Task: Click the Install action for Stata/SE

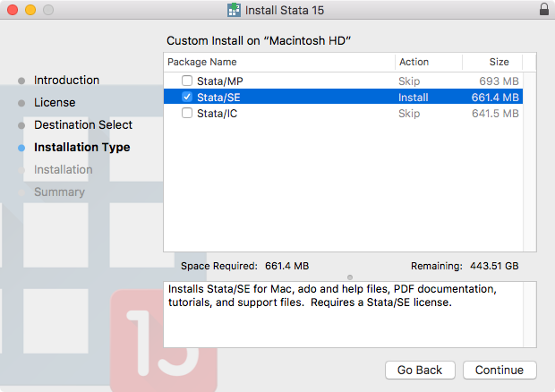Action: click(413, 98)
